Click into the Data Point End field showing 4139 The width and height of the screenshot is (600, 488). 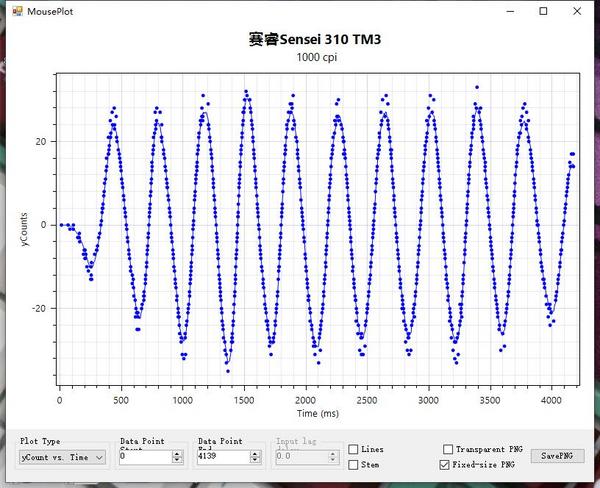tap(223, 457)
